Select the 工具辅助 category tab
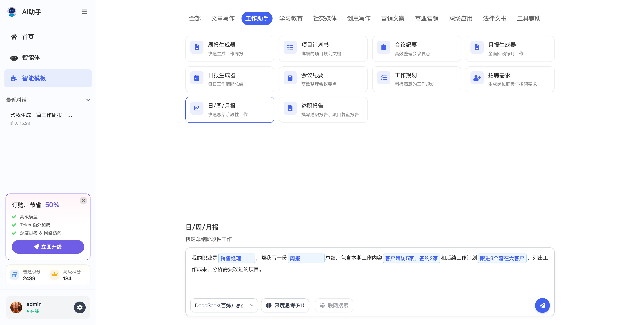This screenshot has height=325, width=644. pyautogui.click(x=529, y=18)
